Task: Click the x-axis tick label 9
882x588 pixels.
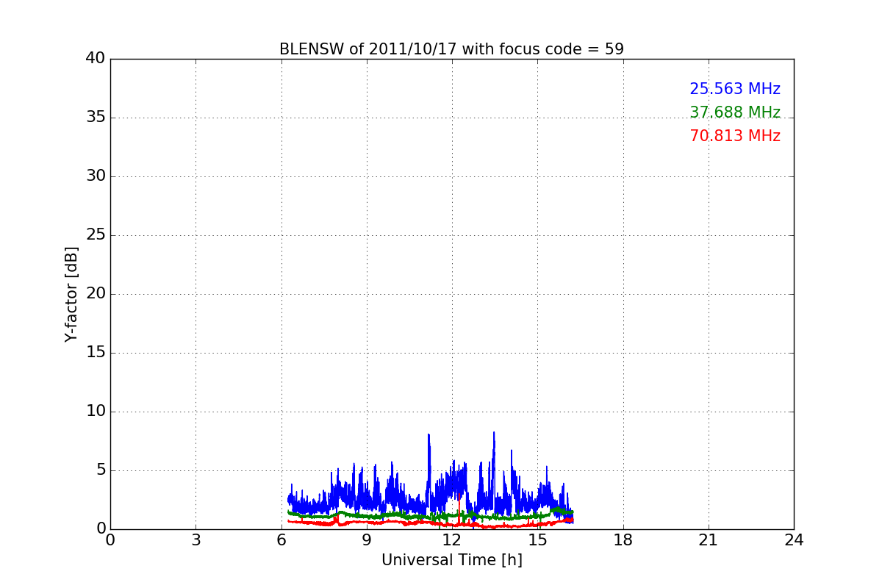Action: (x=367, y=540)
